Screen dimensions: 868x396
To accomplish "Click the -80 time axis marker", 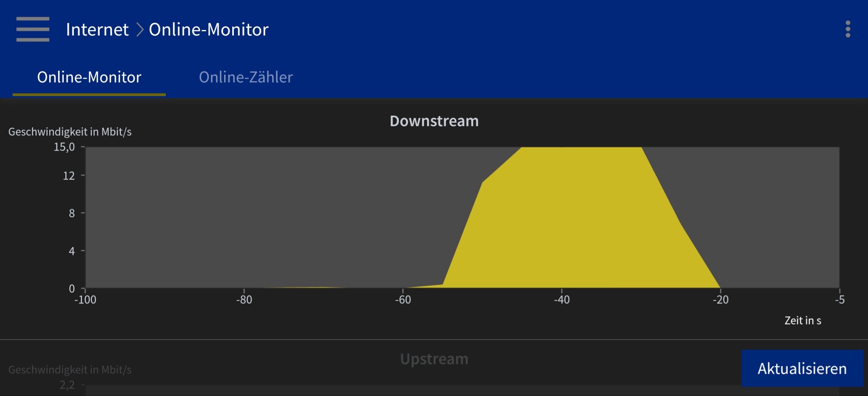I will [x=244, y=300].
